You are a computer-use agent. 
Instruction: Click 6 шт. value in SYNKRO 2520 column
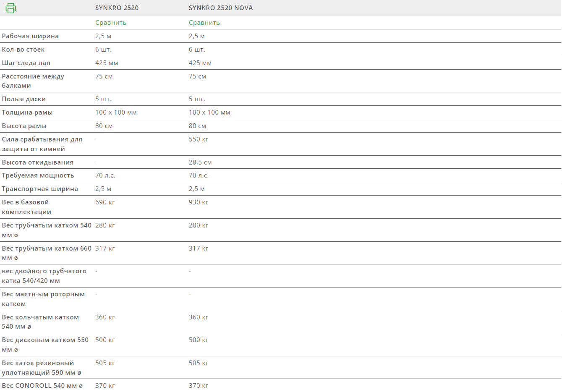[104, 50]
